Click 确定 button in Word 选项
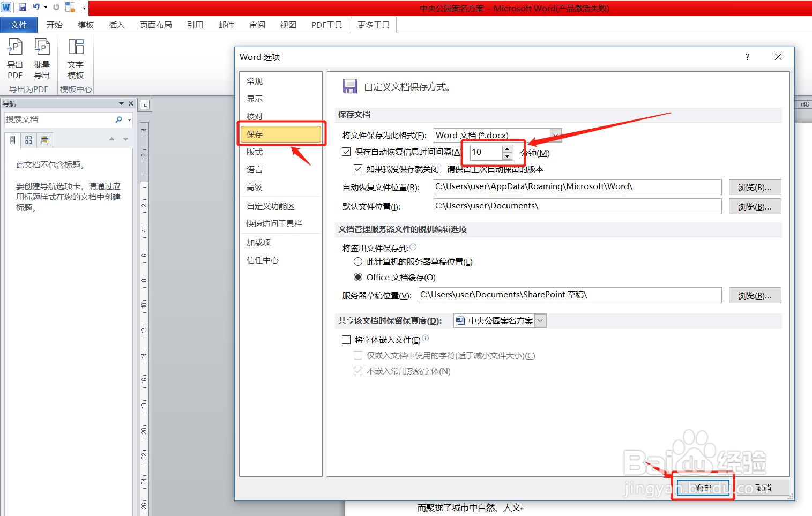 (x=703, y=488)
